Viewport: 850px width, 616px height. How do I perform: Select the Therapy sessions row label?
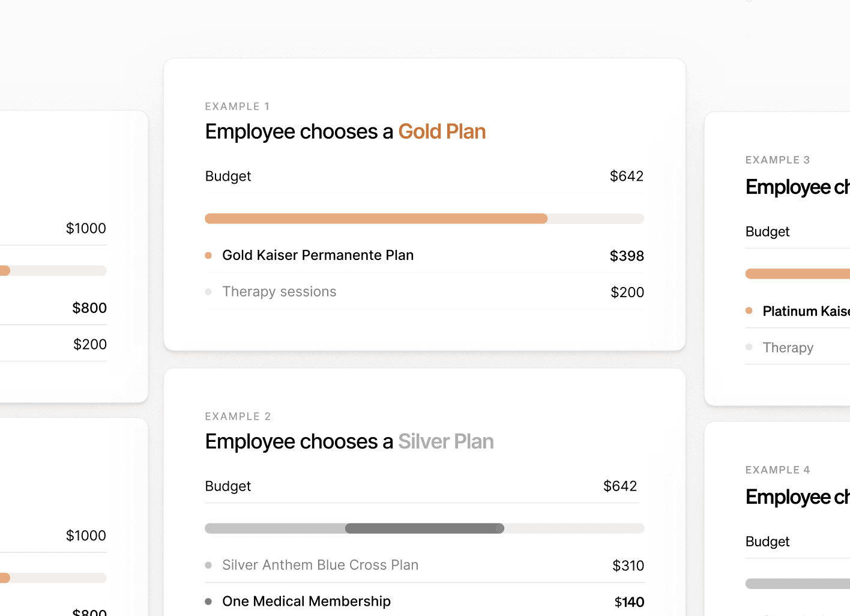[279, 292]
